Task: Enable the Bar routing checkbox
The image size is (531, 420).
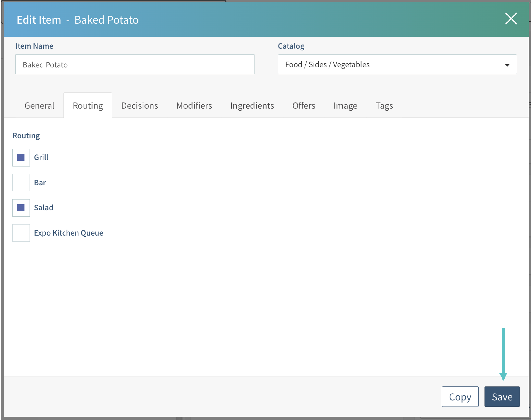Action: click(x=21, y=183)
